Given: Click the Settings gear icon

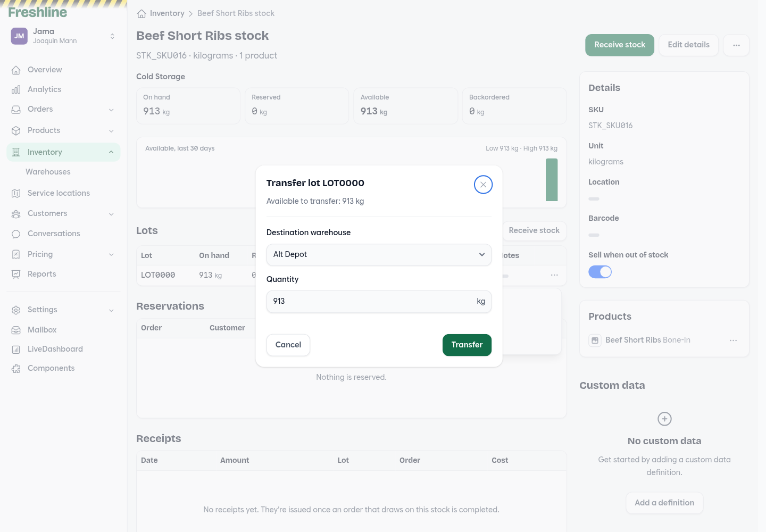Looking at the screenshot, I should 16,310.
